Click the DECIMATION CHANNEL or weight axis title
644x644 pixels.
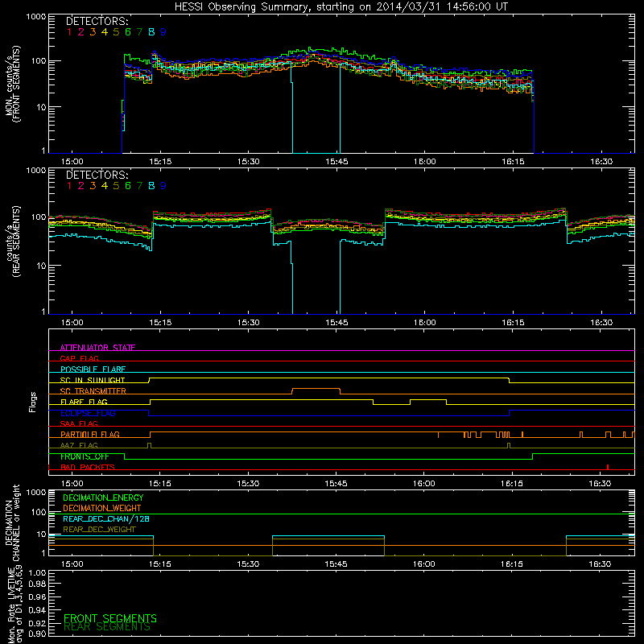click(x=13, y=522)
